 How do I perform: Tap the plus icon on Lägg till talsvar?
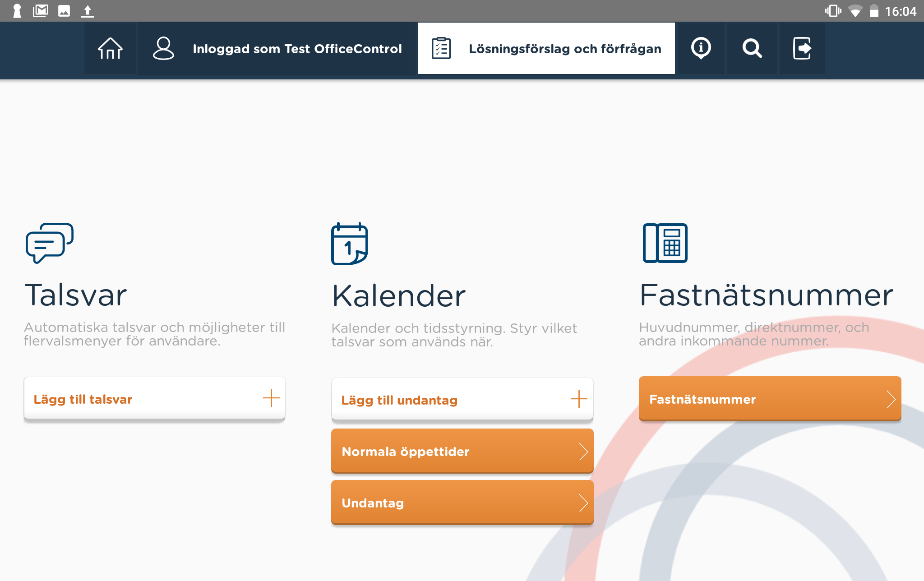(x=271, y=398)
